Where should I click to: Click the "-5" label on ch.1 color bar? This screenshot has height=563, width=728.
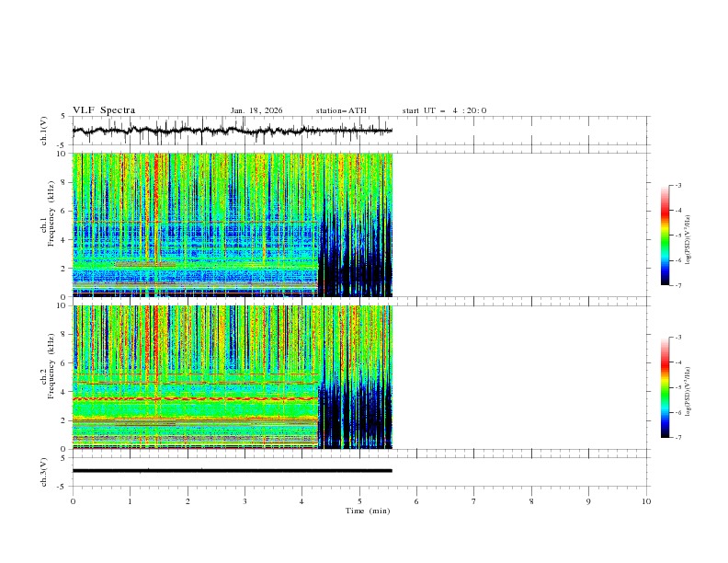pyautogui.click(x=678, y=236)
